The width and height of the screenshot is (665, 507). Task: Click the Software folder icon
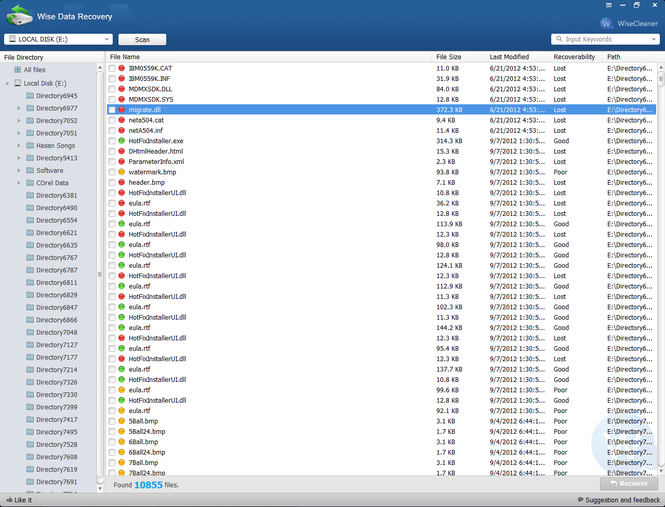30,170
